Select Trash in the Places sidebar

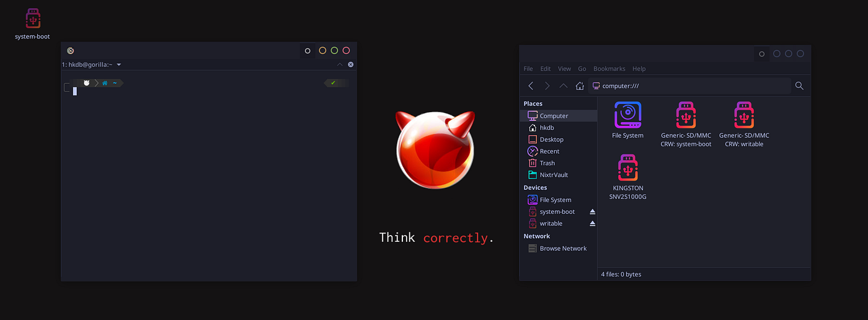pos(559,163)
